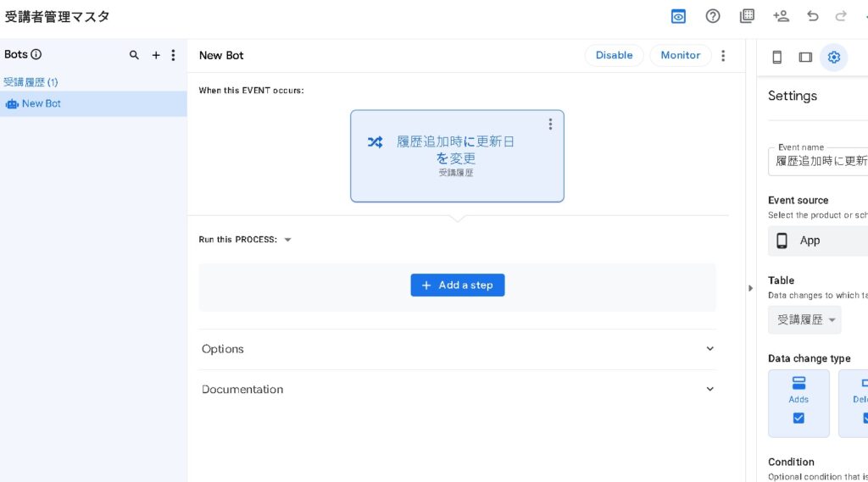The height and width of the screenshot is (482, 868).
Task: Select mobile phone preview icon
Action: pos(776,57)
